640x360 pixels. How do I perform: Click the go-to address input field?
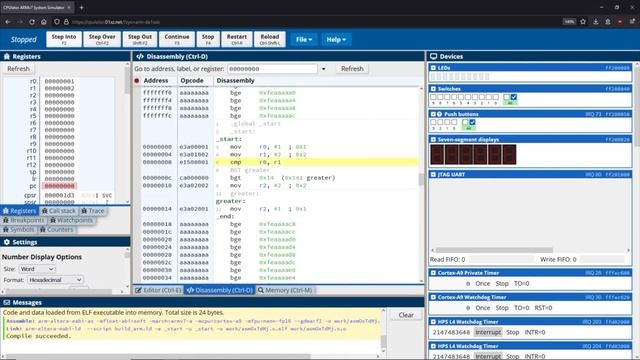[272, 69]
